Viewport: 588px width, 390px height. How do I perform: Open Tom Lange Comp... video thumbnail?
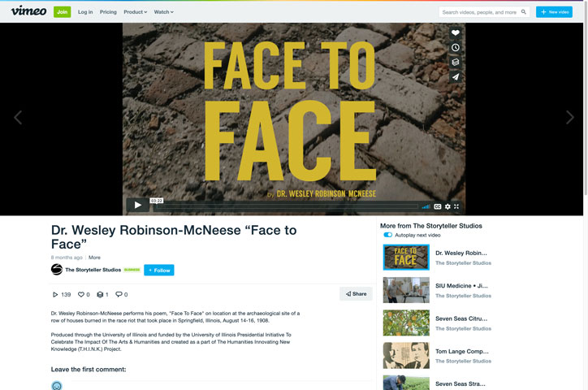[x=406, y=355]
